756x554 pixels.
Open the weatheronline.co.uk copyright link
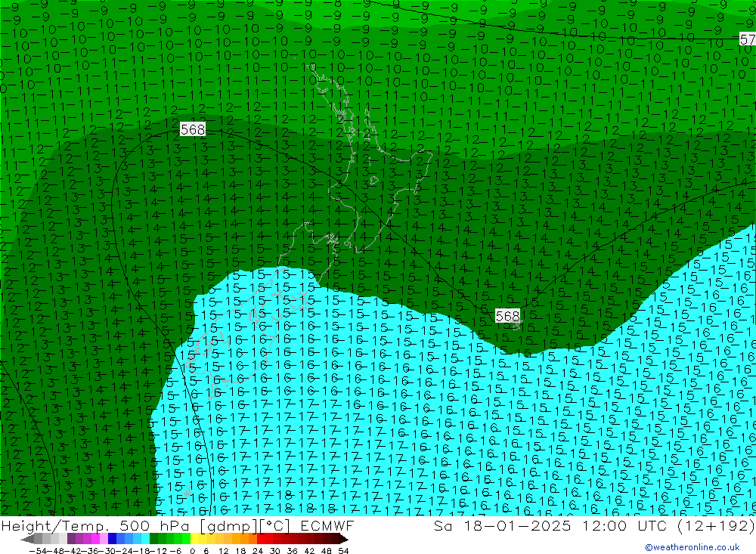(x=692, y=547)
